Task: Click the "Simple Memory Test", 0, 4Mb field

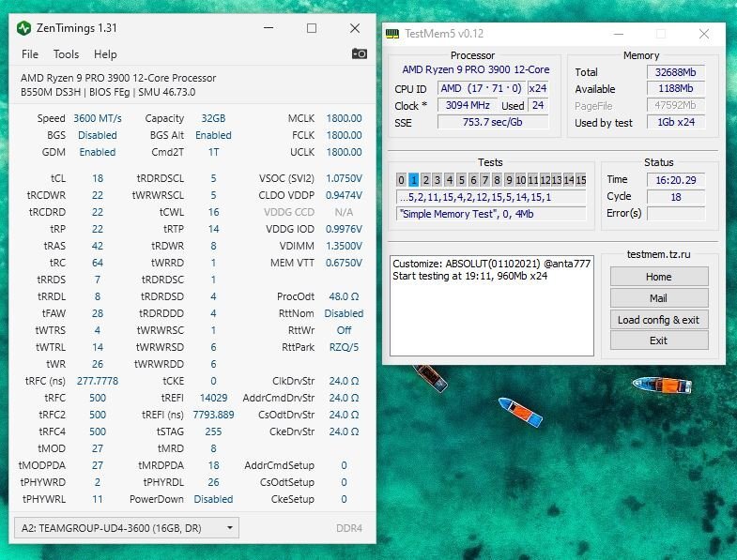Action: pos(491,214)
